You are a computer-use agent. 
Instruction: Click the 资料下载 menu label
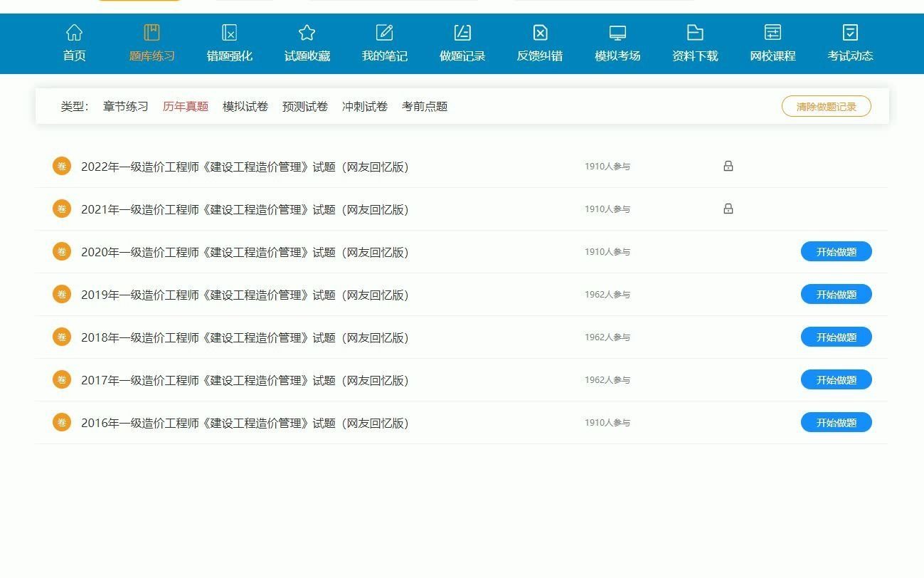point(695,56)
